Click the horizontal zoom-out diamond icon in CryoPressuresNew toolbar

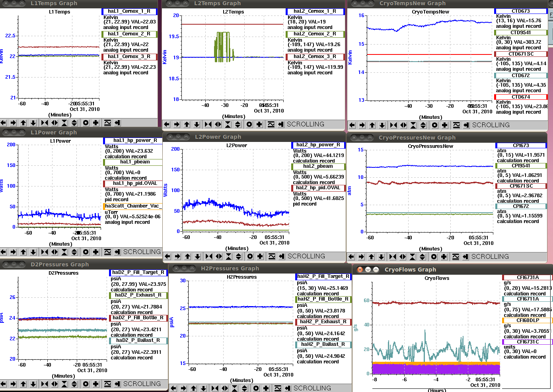click(403, 257)
